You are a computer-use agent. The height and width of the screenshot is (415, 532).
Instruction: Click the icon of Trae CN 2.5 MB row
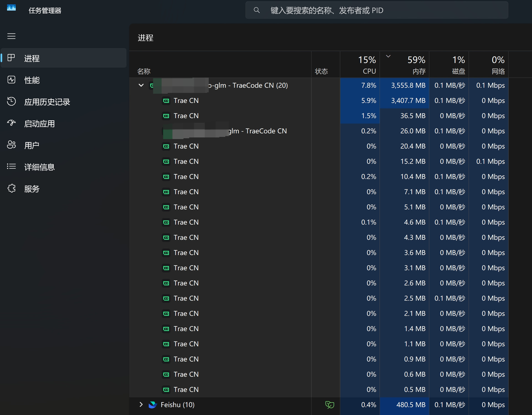(166, 298)
